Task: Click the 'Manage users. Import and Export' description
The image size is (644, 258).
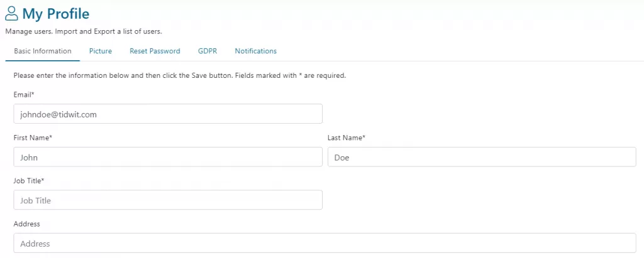Action: tap(84, 31)
